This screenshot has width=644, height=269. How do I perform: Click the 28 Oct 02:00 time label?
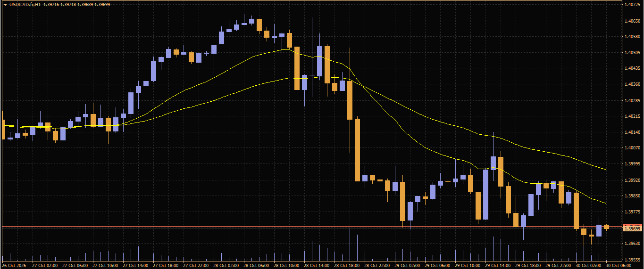[x=226, y=266]
